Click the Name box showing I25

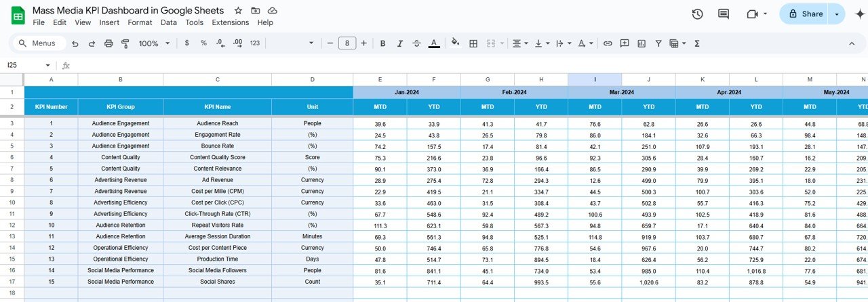point(24,65)
